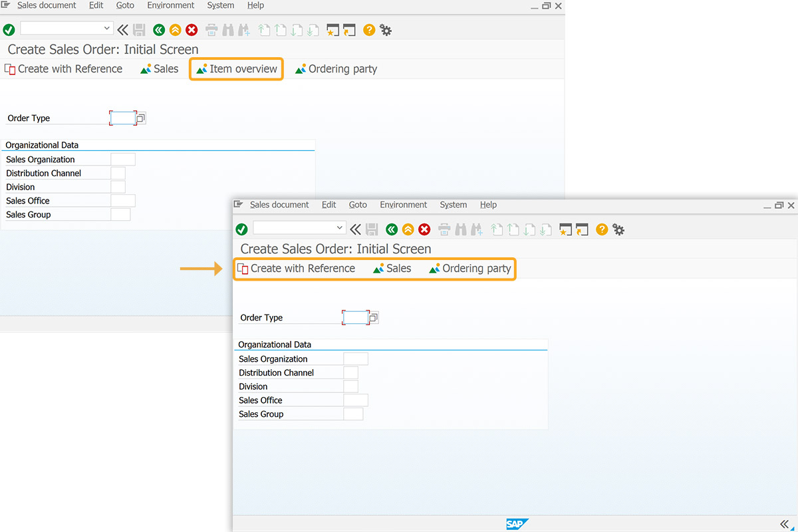Open command field dropdown in front window
The height and width of the screenshot is (532, 798).
point(340,227)
